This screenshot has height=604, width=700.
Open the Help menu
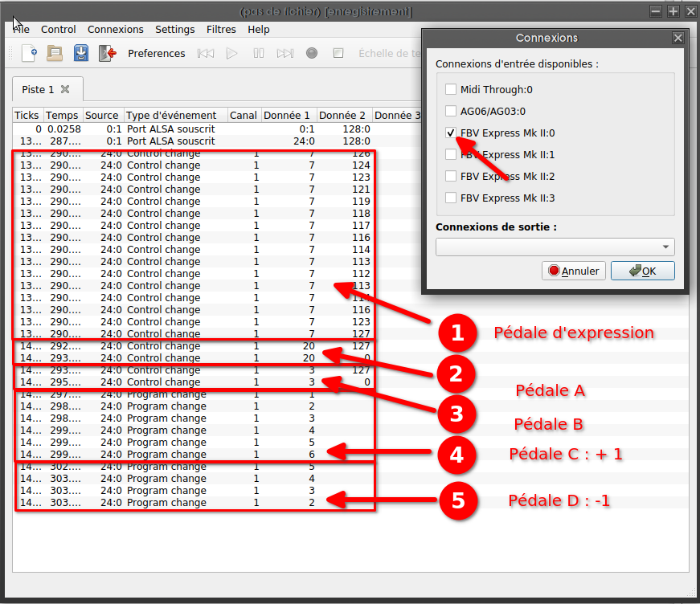[x=259, y=30]
